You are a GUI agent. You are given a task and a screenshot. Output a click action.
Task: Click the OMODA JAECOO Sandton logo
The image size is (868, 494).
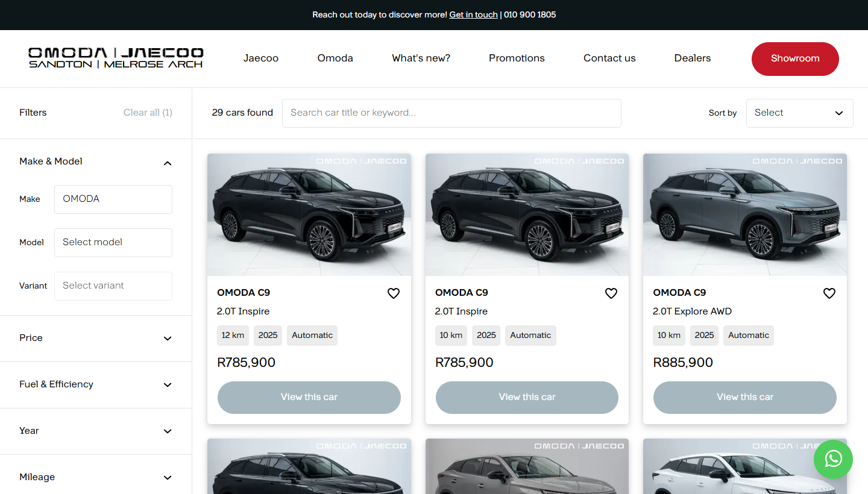coord(116,58)
